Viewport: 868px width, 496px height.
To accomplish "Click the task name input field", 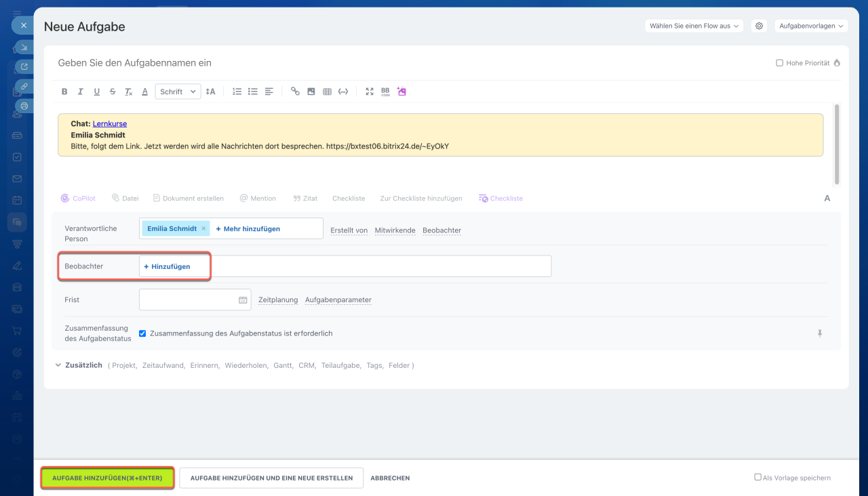I will (x=339, y=63).
